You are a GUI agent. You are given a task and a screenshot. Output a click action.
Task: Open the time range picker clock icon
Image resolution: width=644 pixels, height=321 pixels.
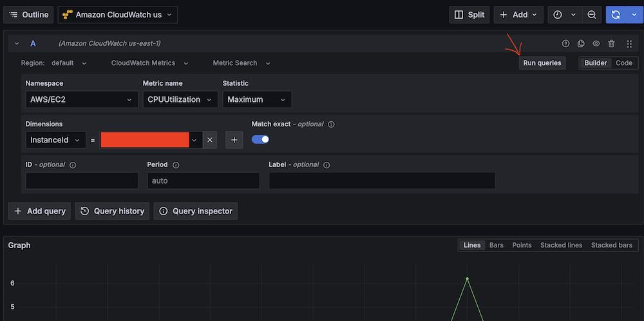click(x=557, y=15)
